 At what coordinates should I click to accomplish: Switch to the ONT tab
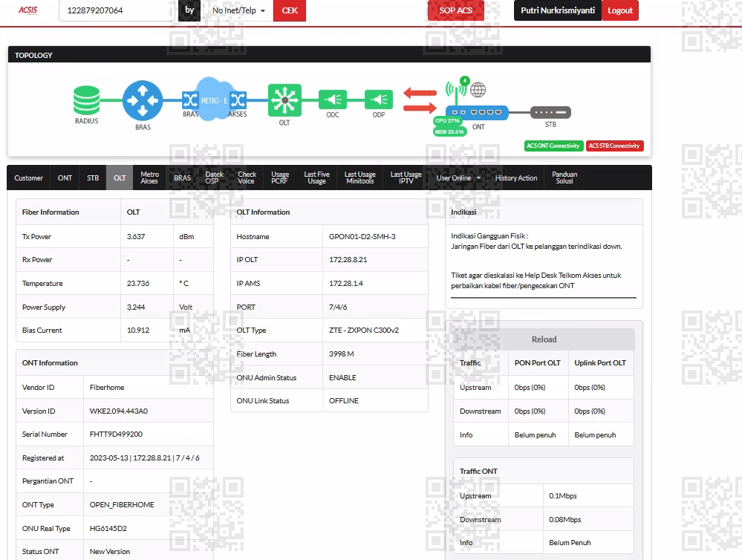[x=65, y=178]
